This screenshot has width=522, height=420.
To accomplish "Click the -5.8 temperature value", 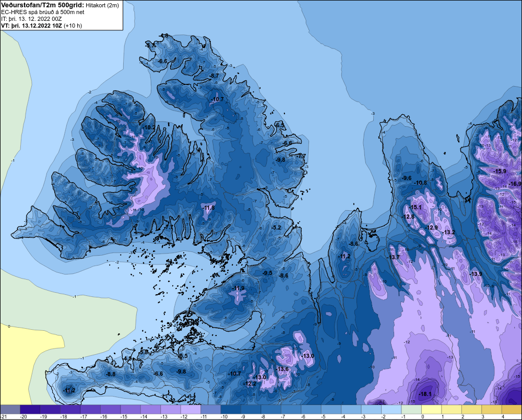I will [144, 352].
